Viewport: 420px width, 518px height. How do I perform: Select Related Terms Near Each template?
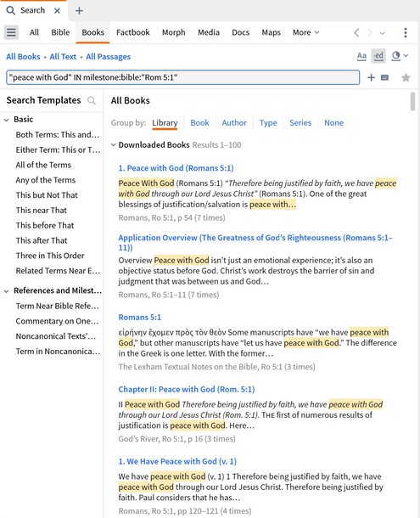pyautogui.click(x=58, y=271)
